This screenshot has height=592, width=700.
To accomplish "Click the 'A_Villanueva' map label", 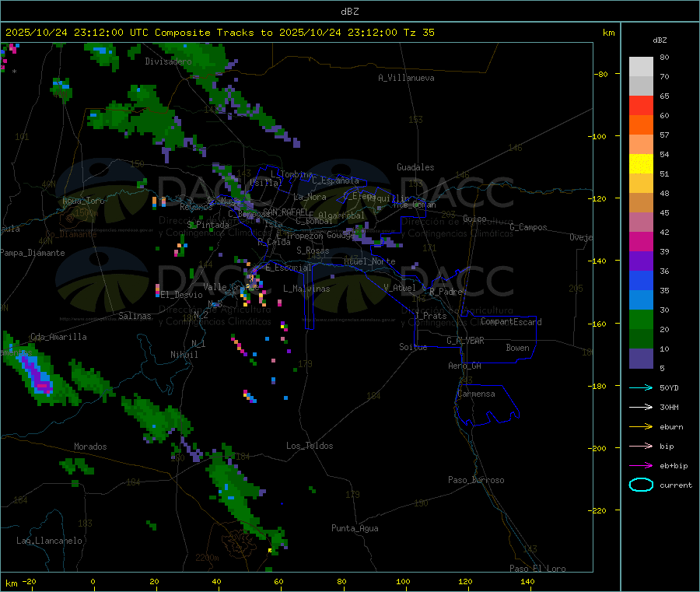I will coord(406,78).
